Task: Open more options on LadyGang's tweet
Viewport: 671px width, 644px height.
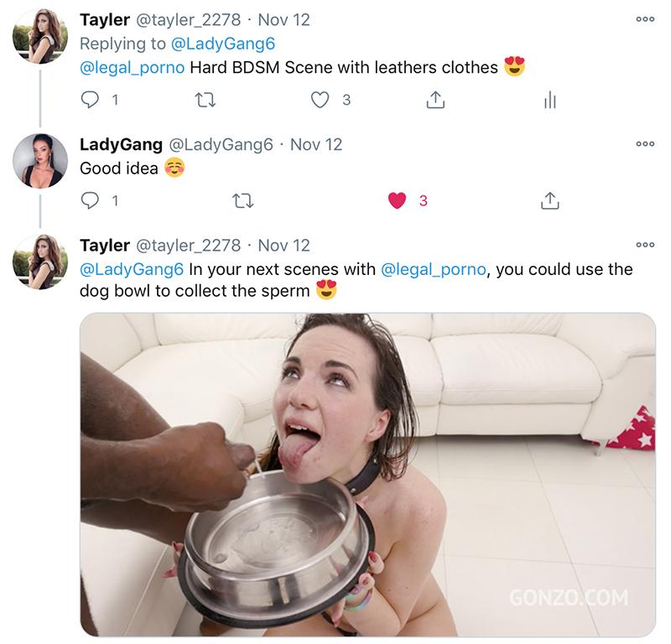Action: (644, 144)
